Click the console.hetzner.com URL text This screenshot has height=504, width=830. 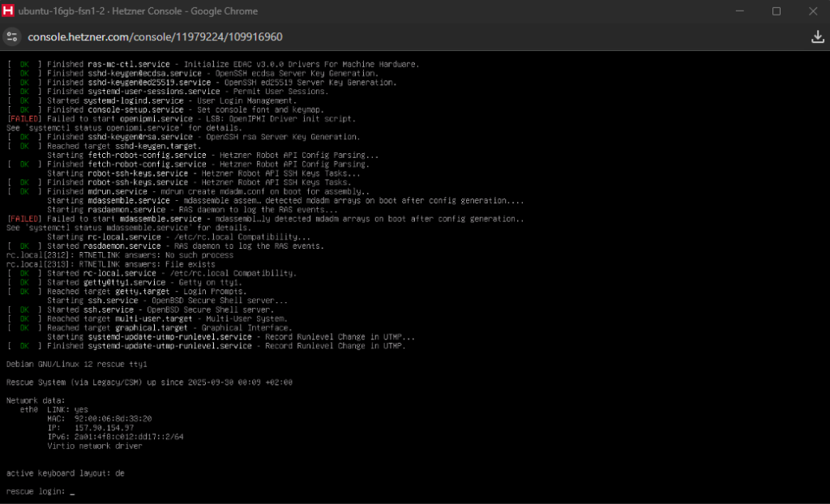[155, 37]
